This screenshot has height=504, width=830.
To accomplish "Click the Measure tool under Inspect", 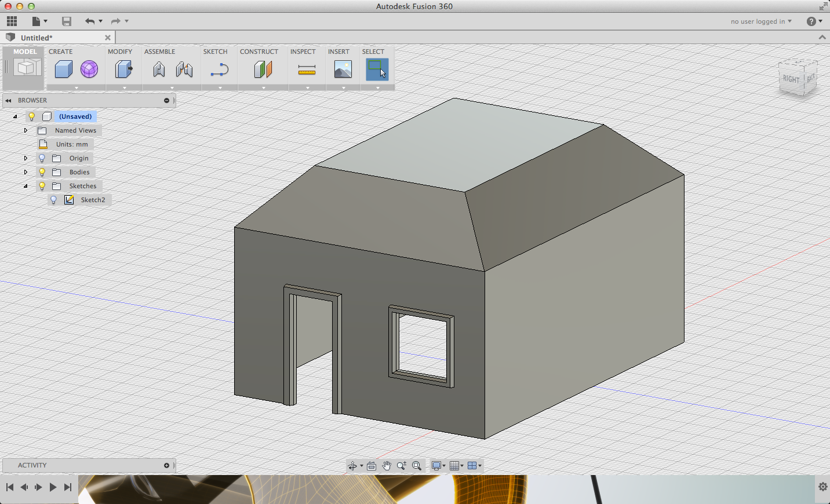I will pyautogui.click(x=307, y=70).
